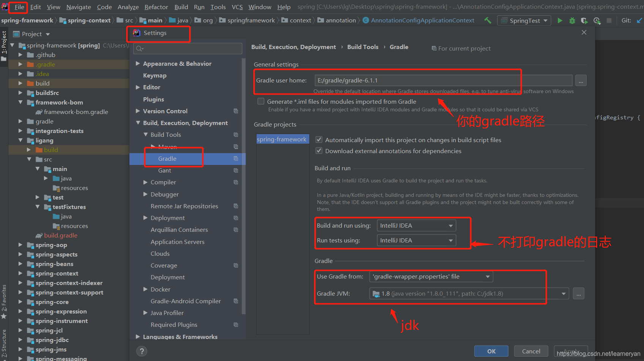The width and height of the screenshot is (644, 361).
Task: Click project-level icon next to Build Tools
Action: (x=236, y=135)
